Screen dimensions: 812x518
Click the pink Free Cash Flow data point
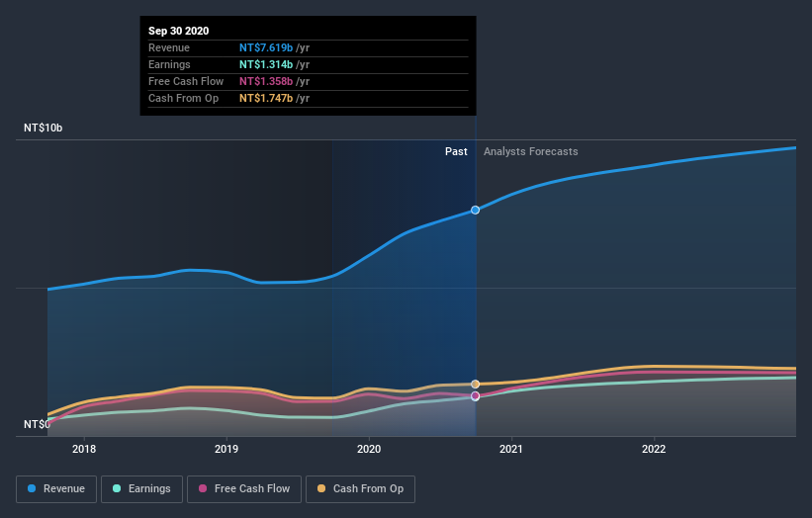click(x=475, y=395)
